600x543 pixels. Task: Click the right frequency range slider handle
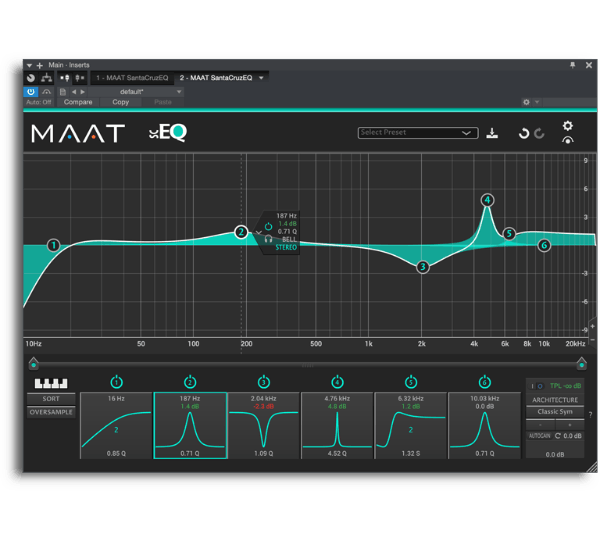tap(582, 363)
